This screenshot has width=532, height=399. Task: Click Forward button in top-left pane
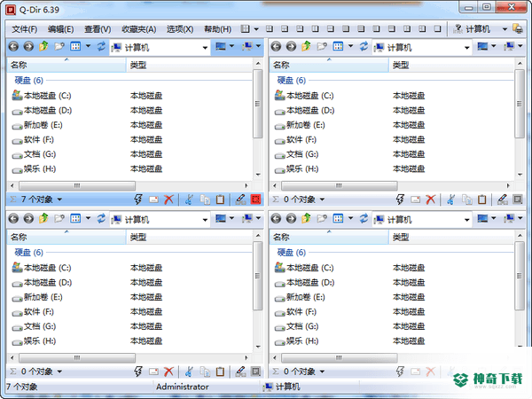point(28,46)
